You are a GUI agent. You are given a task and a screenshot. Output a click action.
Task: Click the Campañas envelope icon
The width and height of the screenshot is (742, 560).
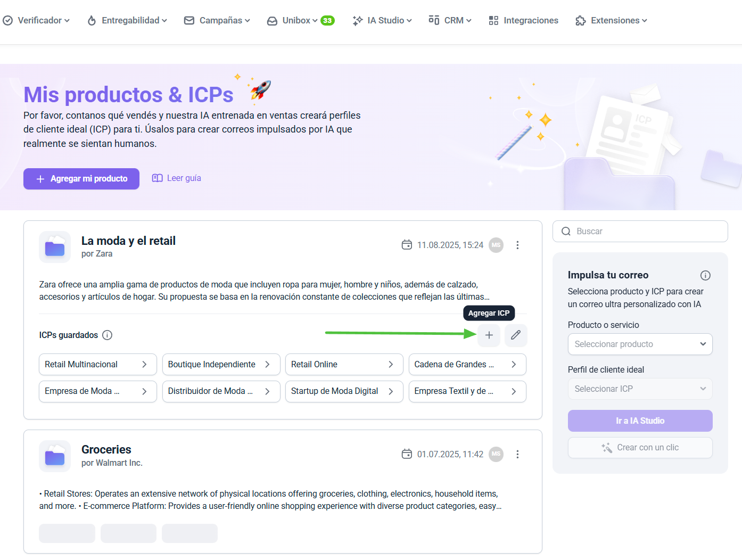coord(189,20)
